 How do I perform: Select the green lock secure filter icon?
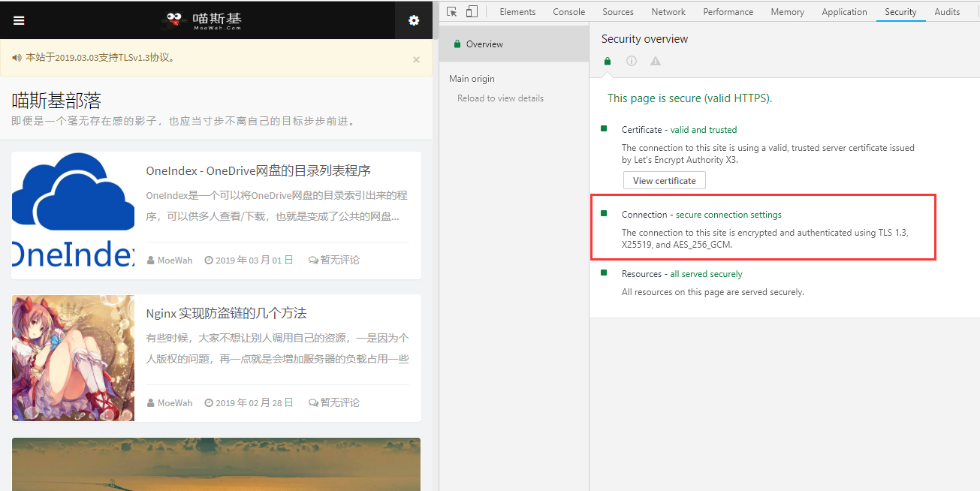tap(608, 61)
